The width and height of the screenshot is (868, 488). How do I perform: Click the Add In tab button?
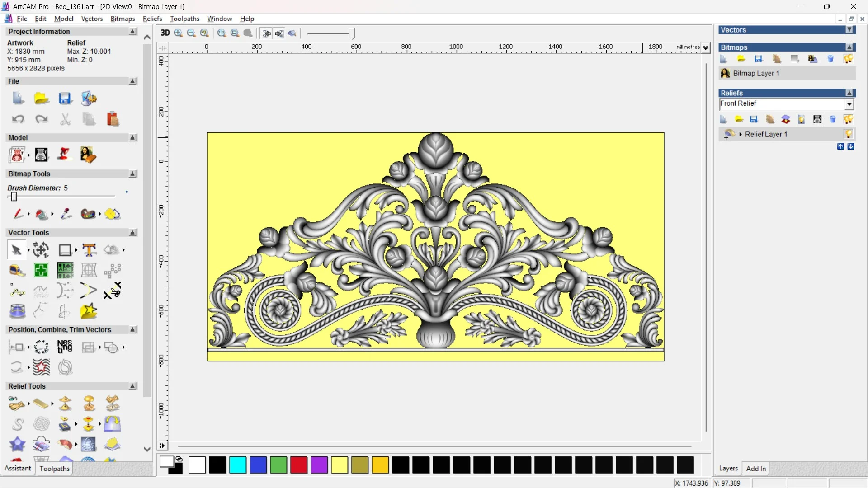click(756, 469)
